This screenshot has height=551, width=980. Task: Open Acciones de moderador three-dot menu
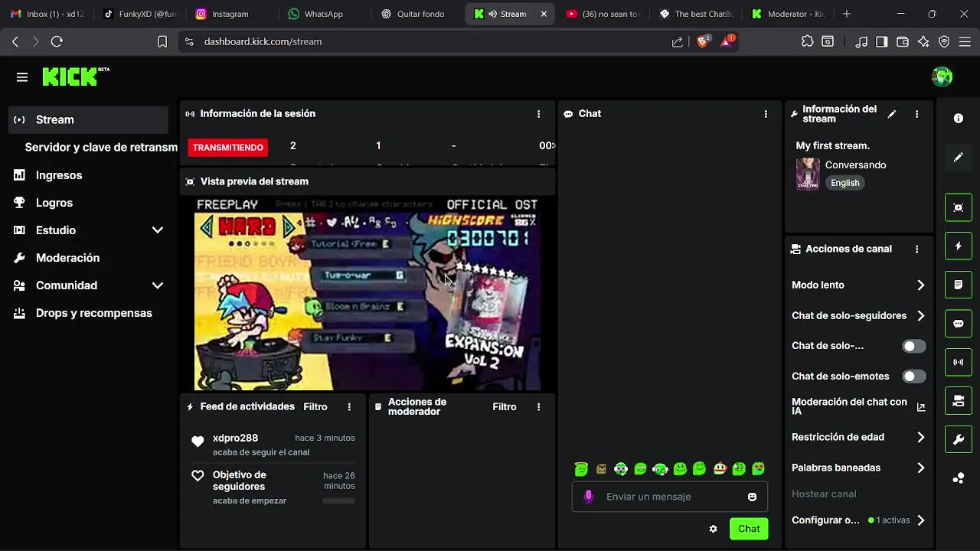coord(538,407)
